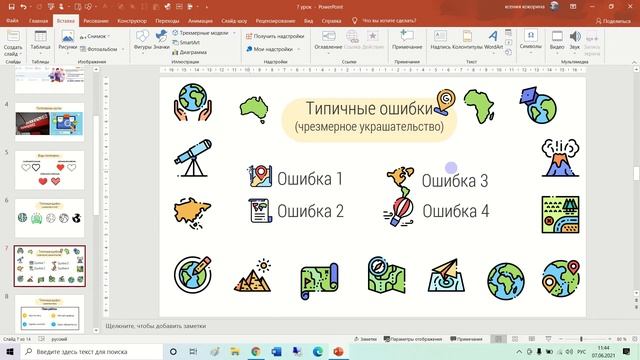Insert audio with the Звук button

pyautogui.click(x=575, y=40)
